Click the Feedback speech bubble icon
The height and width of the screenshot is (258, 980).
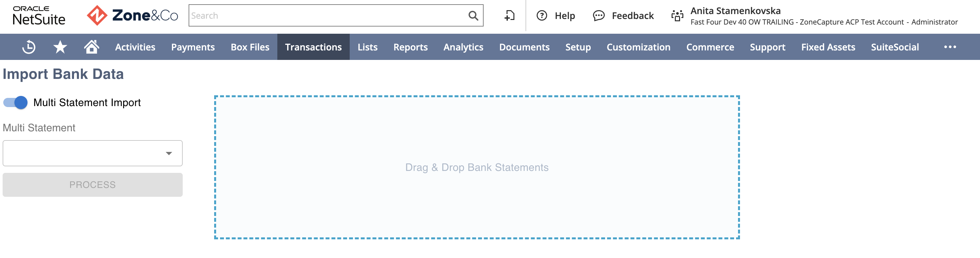(x=599, y=16)
